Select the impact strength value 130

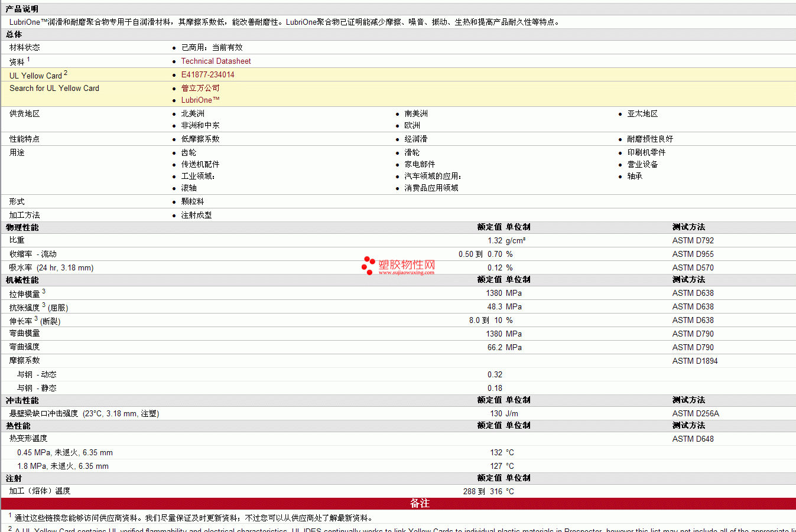(496, 413)
